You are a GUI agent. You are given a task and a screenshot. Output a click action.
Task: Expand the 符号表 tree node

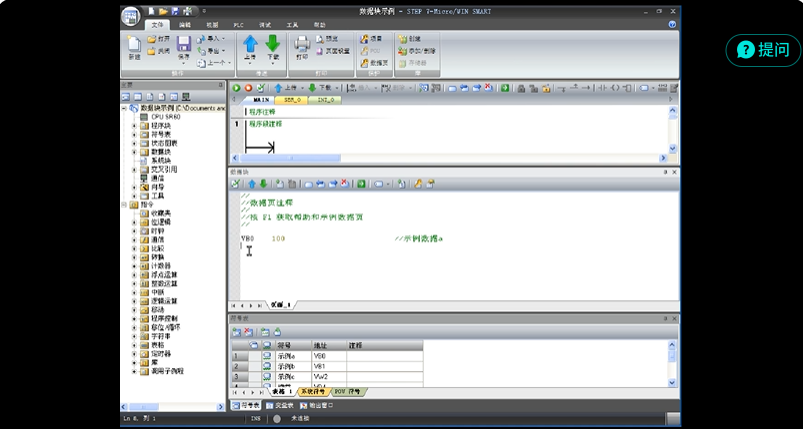(134, 135)
